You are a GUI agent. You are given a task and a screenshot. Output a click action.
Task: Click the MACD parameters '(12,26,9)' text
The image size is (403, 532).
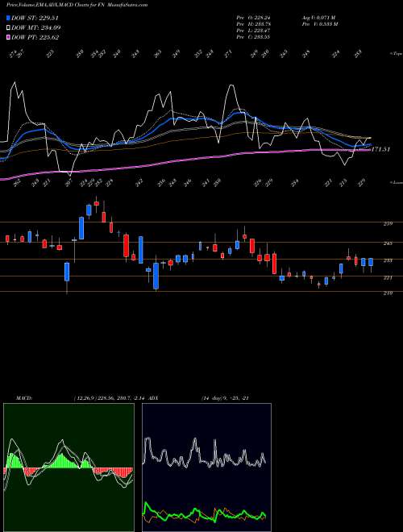[x=84, y=397]
